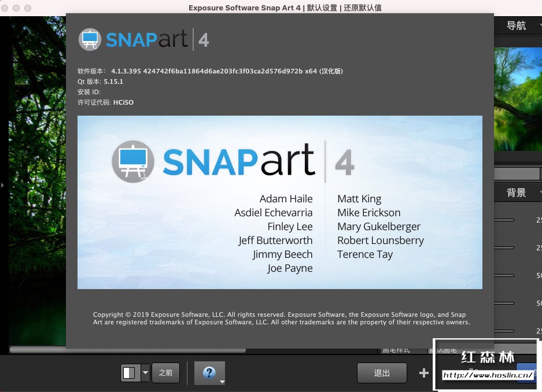Close the window with the first title bar button

tap(5, 8)
